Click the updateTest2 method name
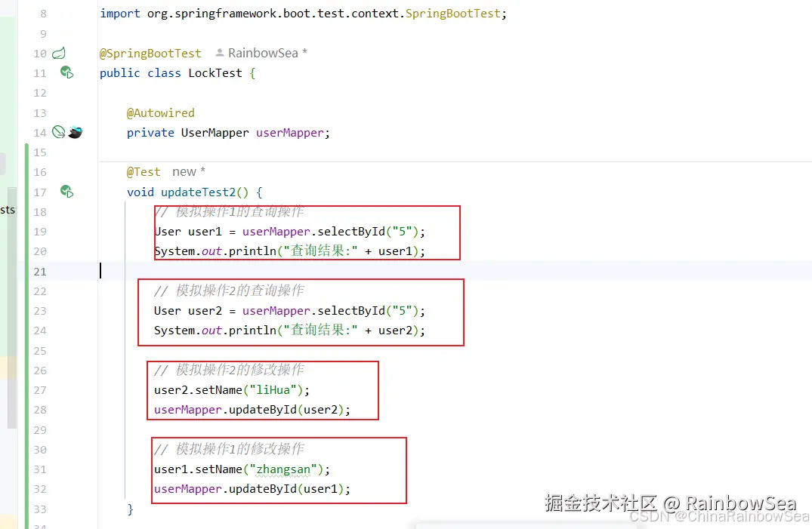Image resolution: width=812 pixels, height=529 pixels. (199, 192)
